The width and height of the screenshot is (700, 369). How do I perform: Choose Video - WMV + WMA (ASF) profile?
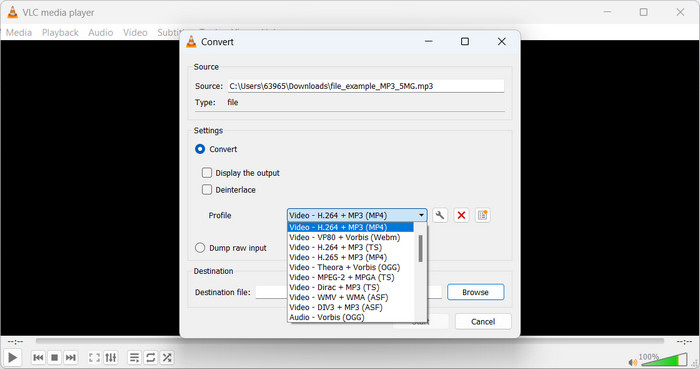pos(350,297)
